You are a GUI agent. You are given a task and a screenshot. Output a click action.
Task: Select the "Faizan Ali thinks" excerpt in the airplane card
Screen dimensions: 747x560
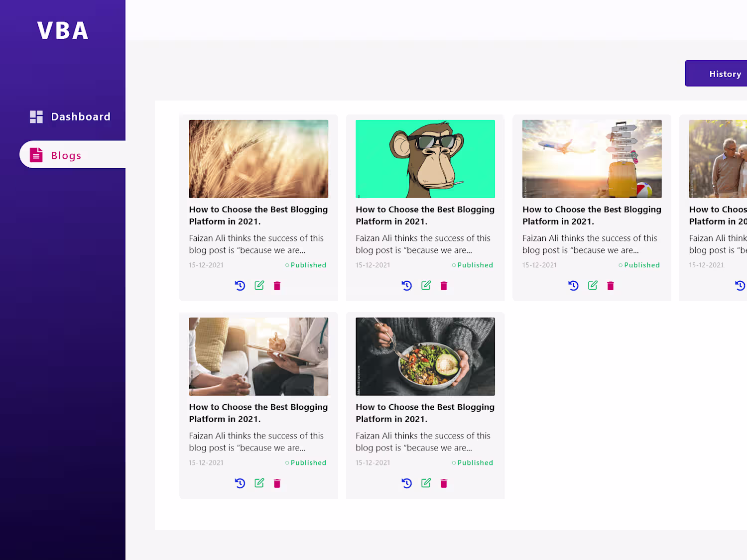point(590,244)
